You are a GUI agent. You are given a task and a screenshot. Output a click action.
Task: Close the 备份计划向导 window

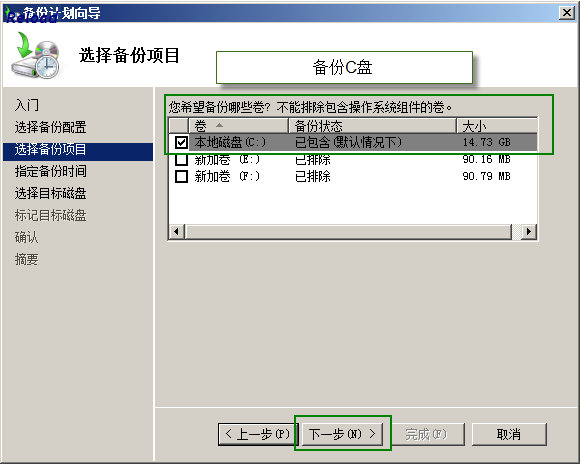(567, 13)
